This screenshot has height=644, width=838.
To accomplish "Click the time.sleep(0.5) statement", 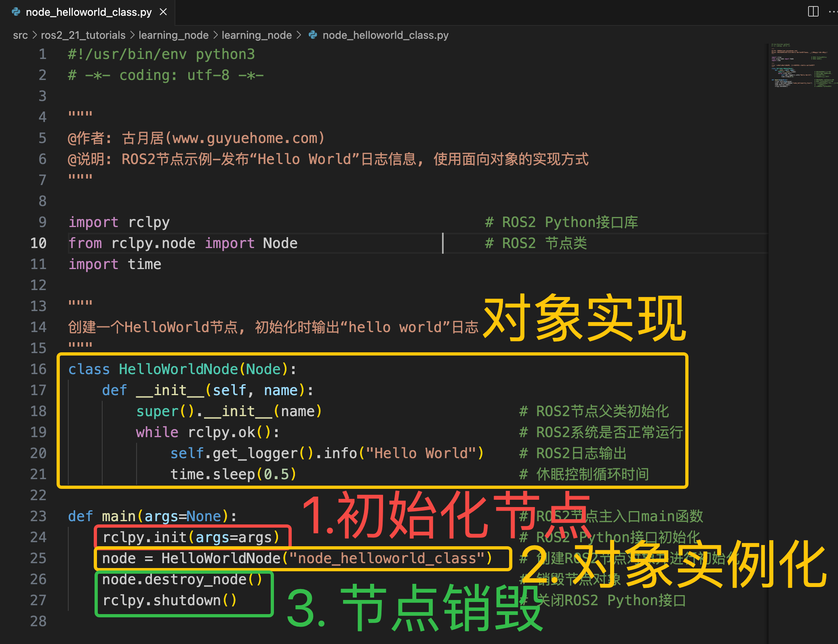I will pyautogui.click(x=233, y=474).
